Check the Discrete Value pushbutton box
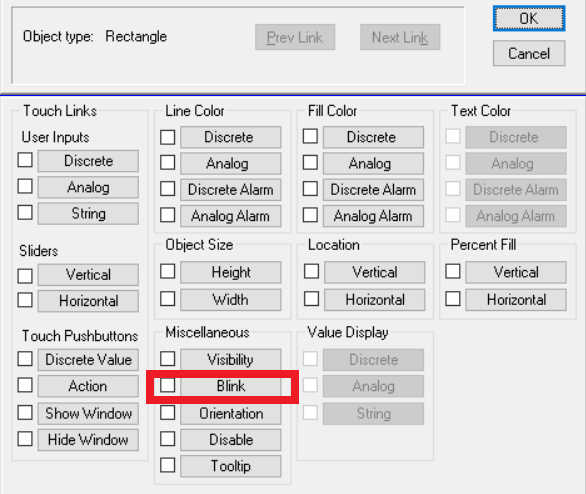586x494 pixels. [25, 359]
